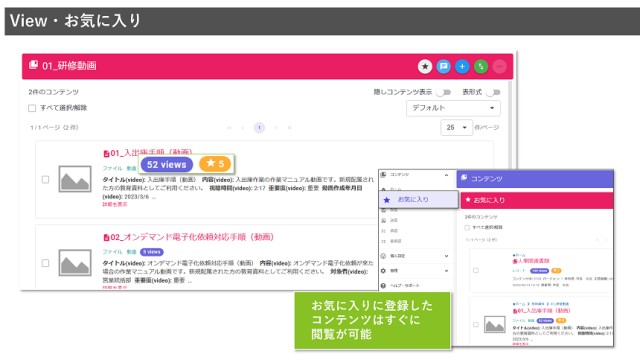640x360 pixels.
Task: Click the 01_研修動画 header title
Action: (x=69, y=66)
